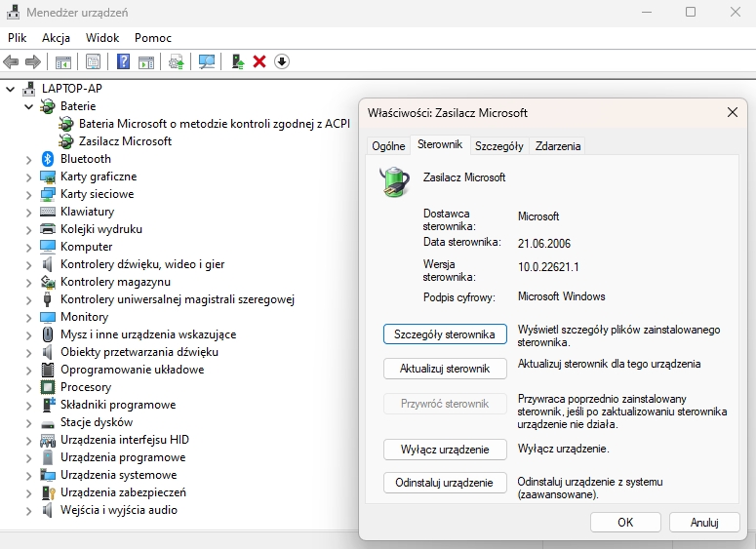Expand the Karty graficzne category

click(29, 177)
